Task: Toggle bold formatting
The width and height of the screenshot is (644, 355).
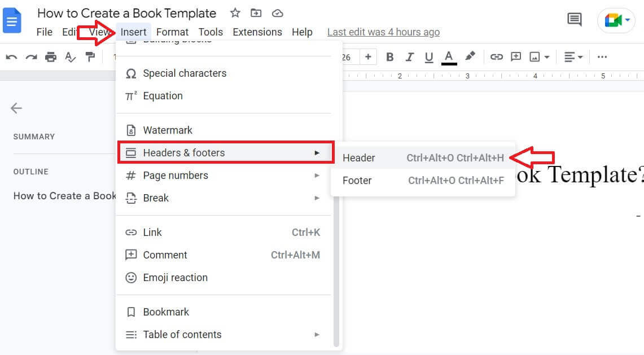Action: [389, 56]
